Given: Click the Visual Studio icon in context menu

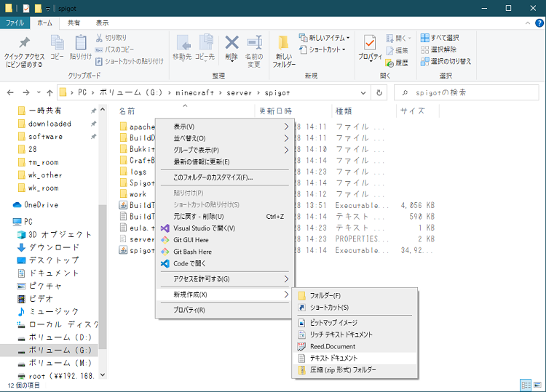Looking at the screenshot, I should pyautogui.click(x=165, y=228).
